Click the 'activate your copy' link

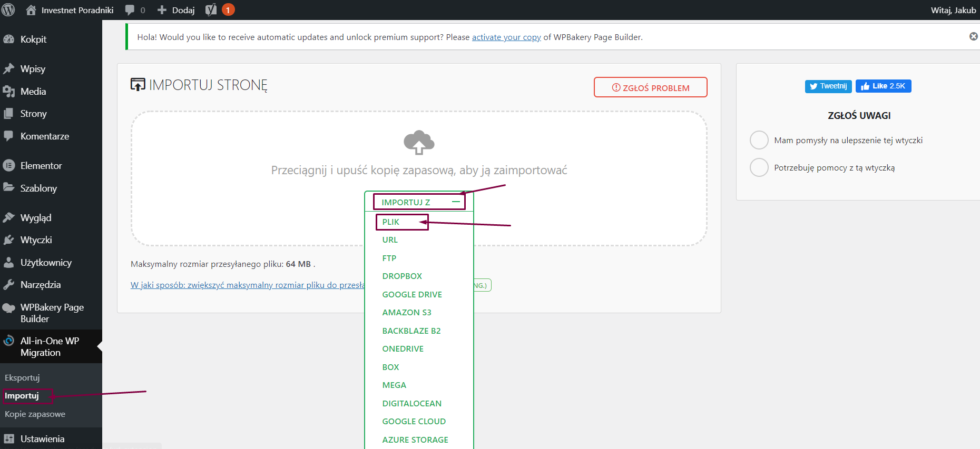coord(506,37)
